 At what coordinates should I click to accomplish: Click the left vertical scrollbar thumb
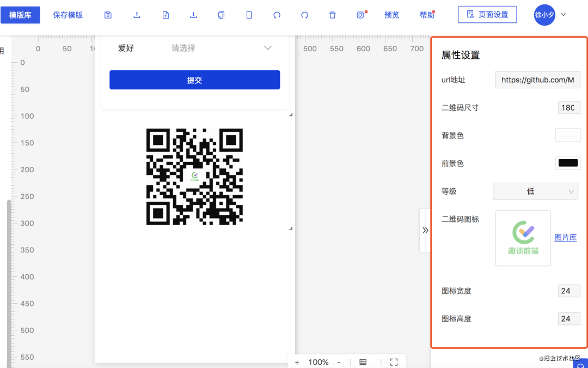9,283
